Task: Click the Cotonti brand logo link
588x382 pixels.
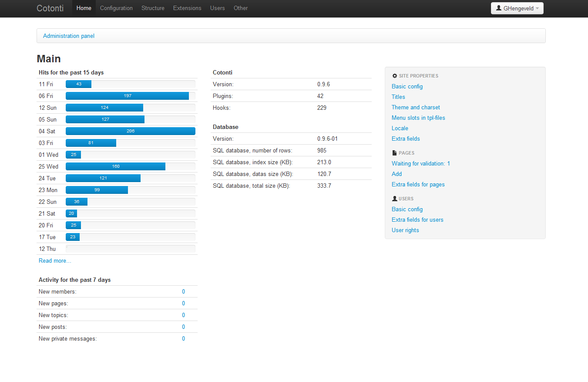Action: [50, 8]
